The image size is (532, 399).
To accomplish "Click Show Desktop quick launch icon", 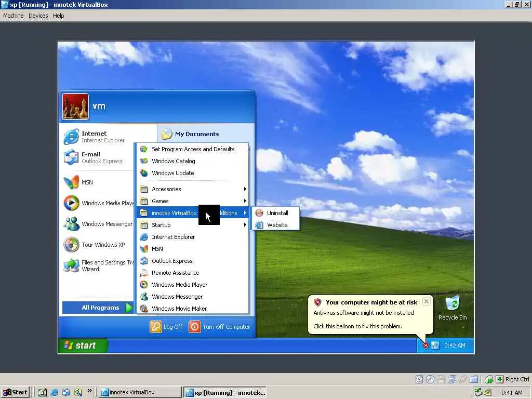I will pos(42,393).
